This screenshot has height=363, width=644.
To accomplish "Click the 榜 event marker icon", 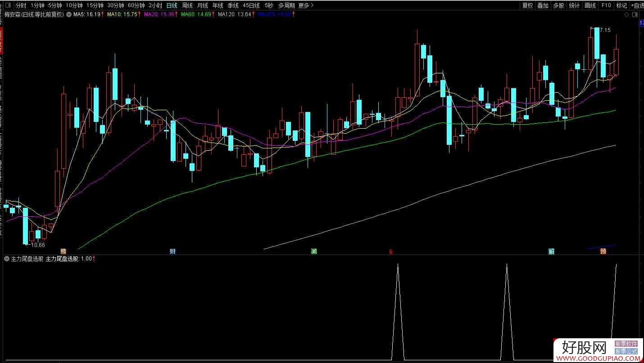I will pos(63,251).
